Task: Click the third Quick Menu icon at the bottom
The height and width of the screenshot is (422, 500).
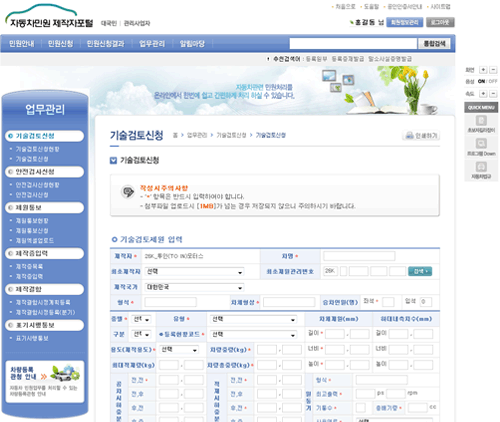Action: point(481,167)
